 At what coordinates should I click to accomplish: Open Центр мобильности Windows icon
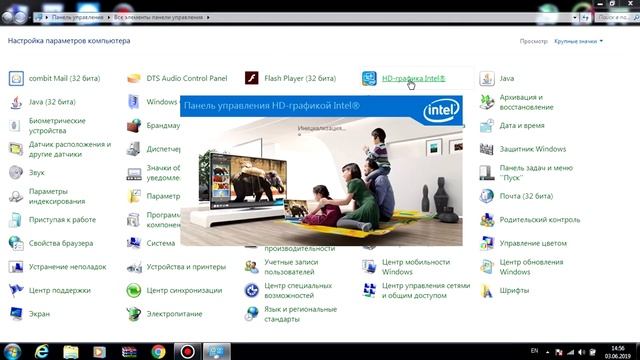point(369,267)
